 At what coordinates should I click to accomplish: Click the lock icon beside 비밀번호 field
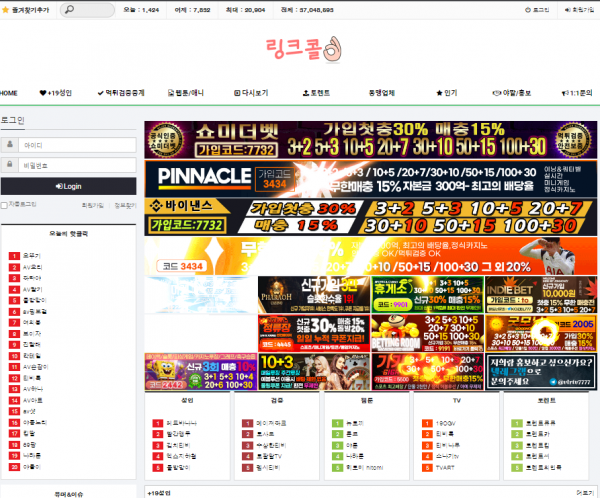point(9,165)
